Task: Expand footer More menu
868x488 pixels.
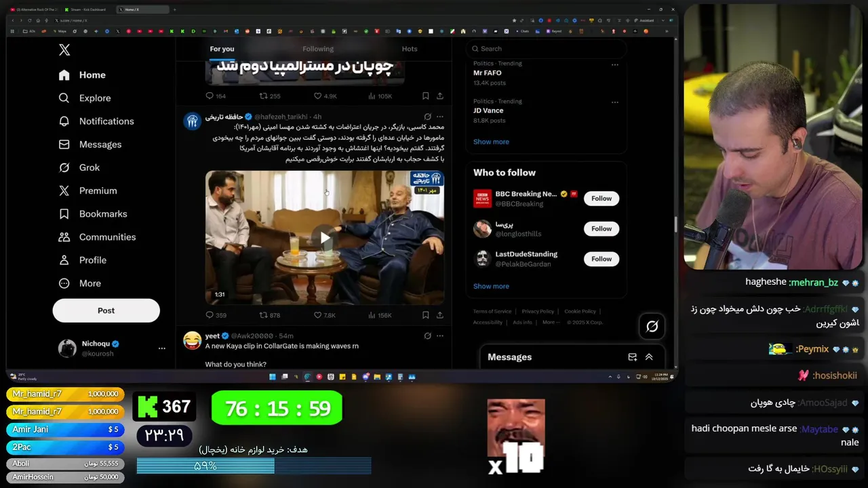Action: (550, 323)
